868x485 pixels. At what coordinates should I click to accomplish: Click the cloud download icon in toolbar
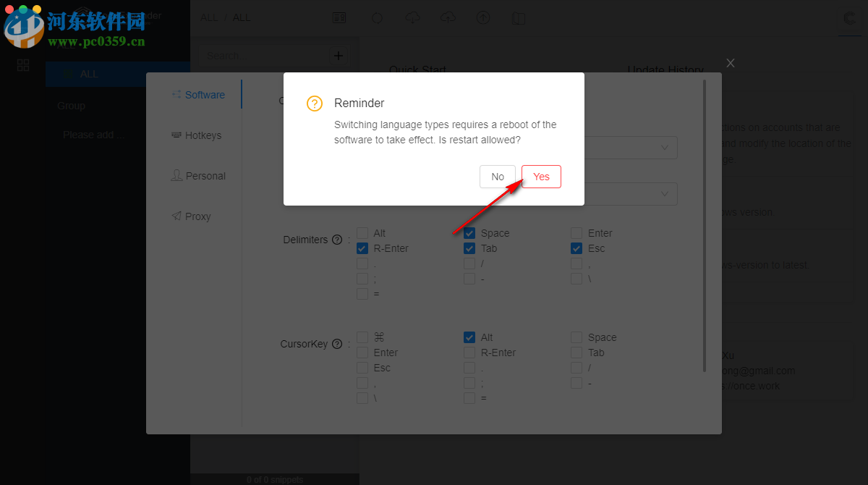click(413, 18)
